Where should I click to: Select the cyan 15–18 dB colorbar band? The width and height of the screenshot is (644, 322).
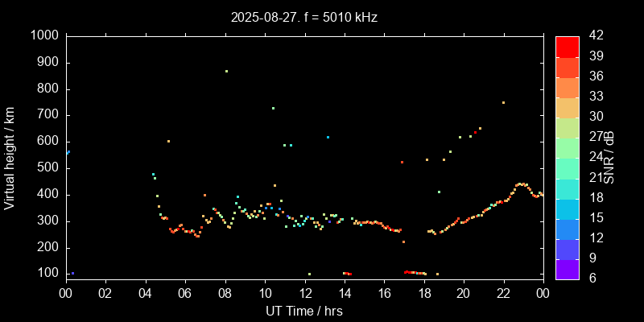(567, 208)
